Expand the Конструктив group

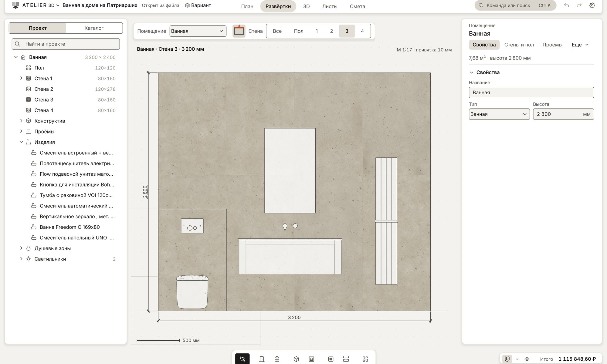pos(21,121)
